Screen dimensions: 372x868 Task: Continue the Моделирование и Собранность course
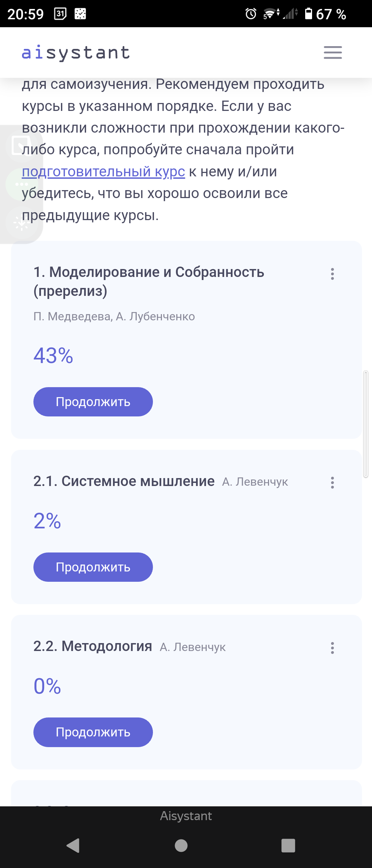click(93, 402)
